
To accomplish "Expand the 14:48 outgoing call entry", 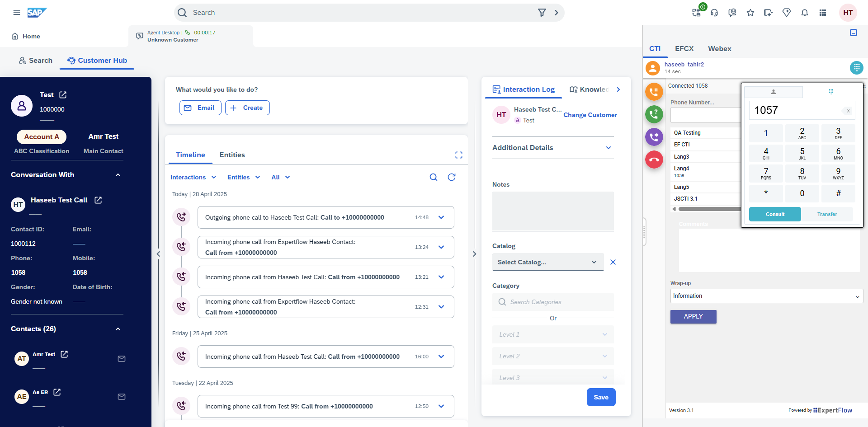I will [441, 217].
